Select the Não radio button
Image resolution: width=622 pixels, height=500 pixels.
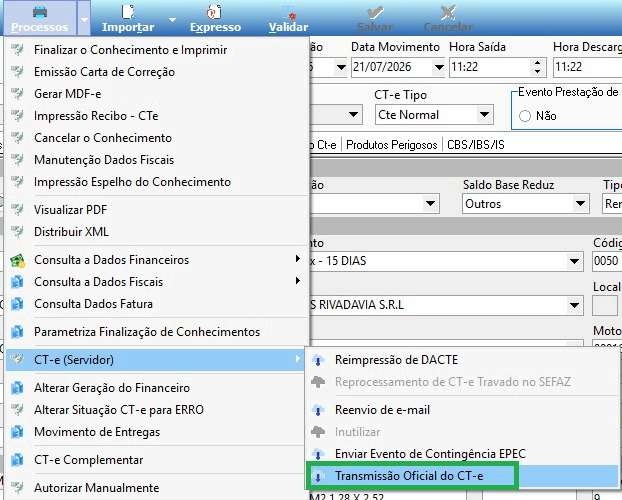coord(525,116)
